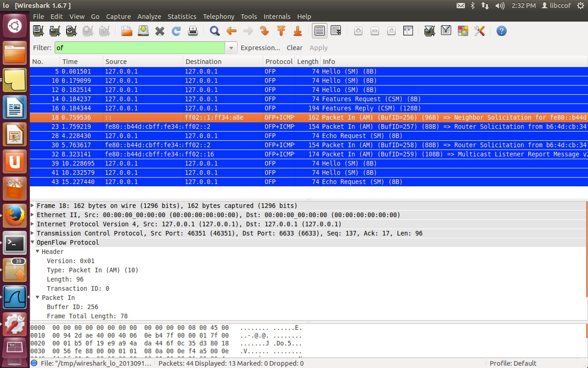Zoom out toolbar icon

click(375, 31)
